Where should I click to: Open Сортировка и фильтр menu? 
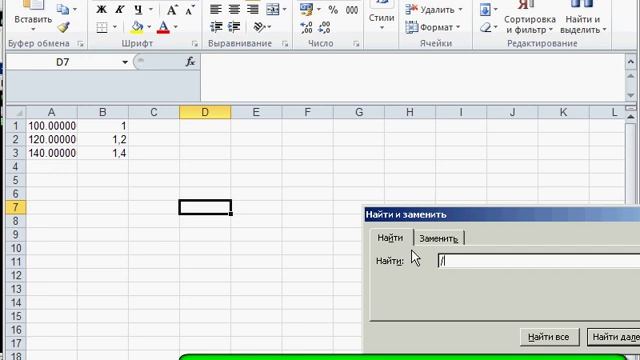(530, 24)
